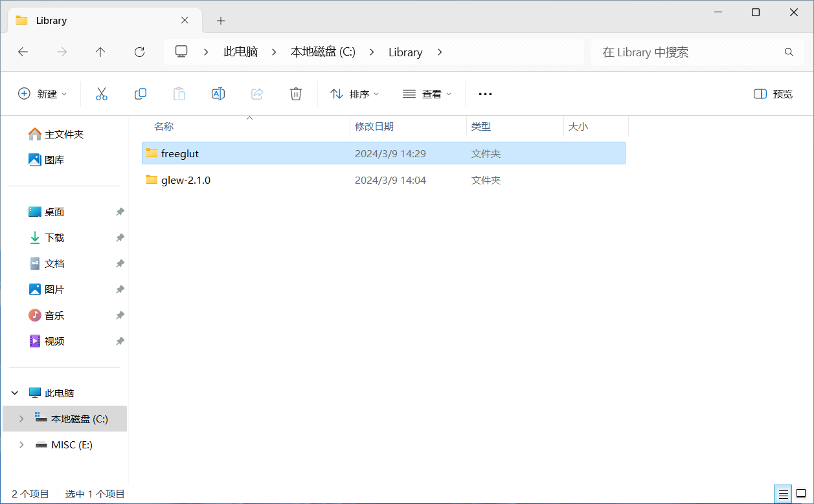Select 本地磁盘 (C:) in navigation pane
The height and width of the screenshot is (504, 814).
pos(65,419)
